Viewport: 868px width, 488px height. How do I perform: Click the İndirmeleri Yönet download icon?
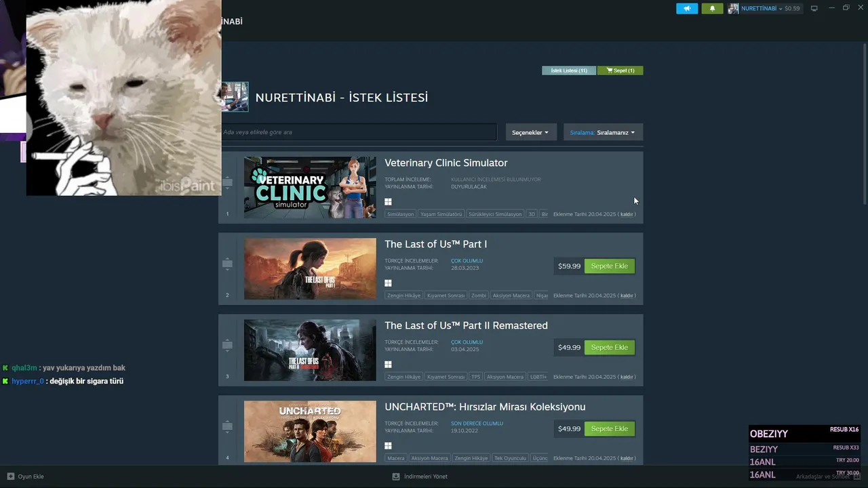(396, 476)
